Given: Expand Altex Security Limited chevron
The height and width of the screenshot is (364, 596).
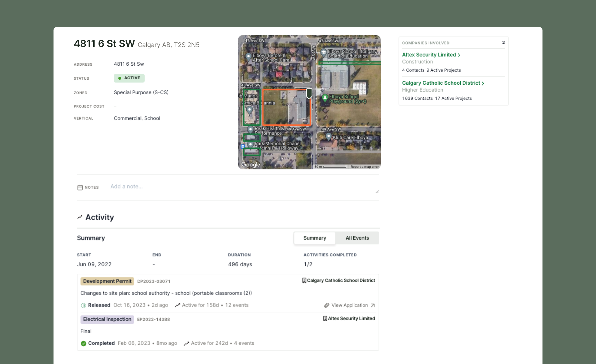Looking at the screenshot, I should click(459, 55).
